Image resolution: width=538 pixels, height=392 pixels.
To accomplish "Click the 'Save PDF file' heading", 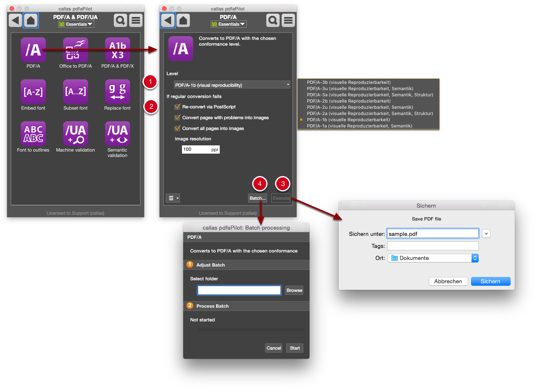I will click(x=427, y=219).
